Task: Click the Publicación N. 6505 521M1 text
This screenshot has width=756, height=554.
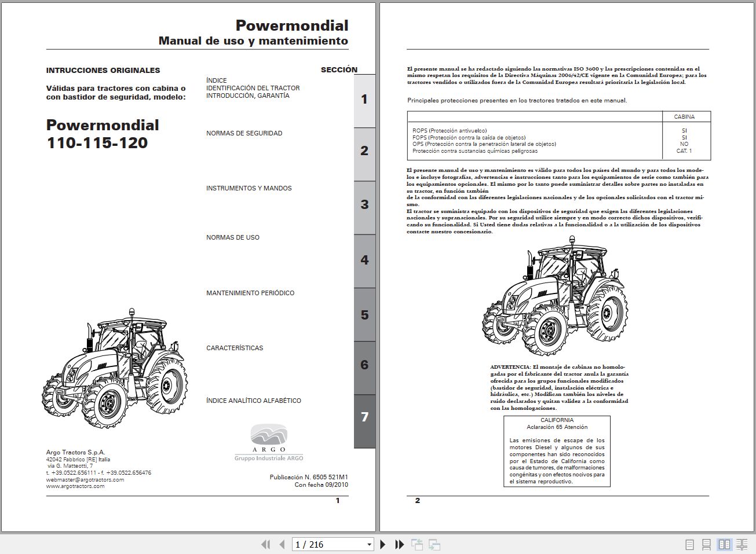Action: tap(309, 477)
